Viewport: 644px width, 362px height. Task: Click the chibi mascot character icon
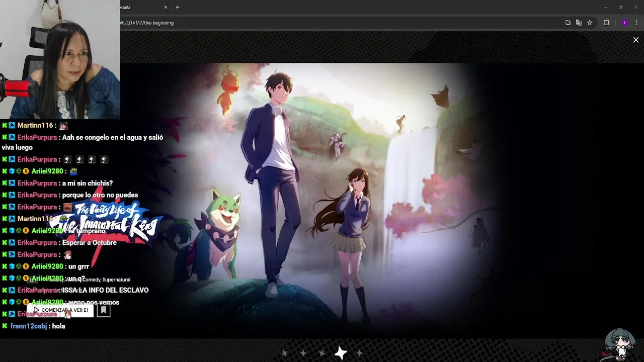(619, 345)
